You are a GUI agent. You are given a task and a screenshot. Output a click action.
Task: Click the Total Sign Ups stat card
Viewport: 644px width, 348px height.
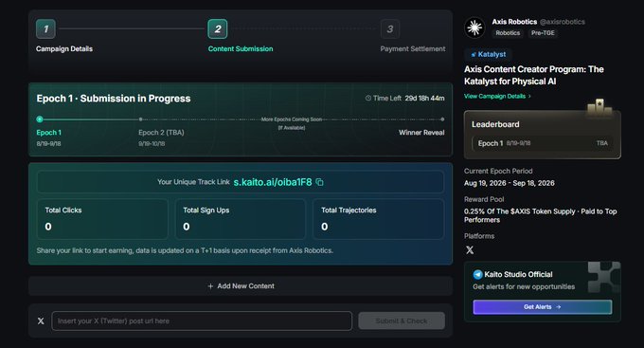point(241,219)
